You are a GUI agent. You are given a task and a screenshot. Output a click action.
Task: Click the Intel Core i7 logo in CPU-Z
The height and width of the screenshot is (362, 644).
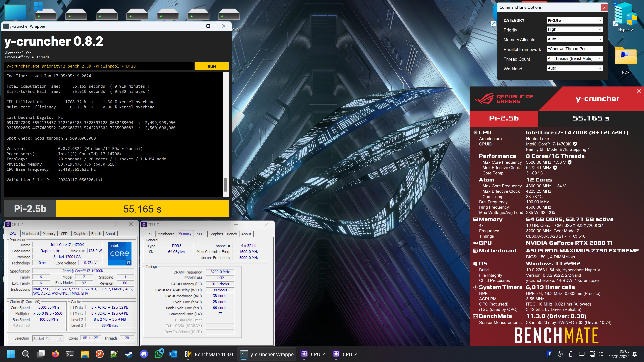(x=120, y=253)
